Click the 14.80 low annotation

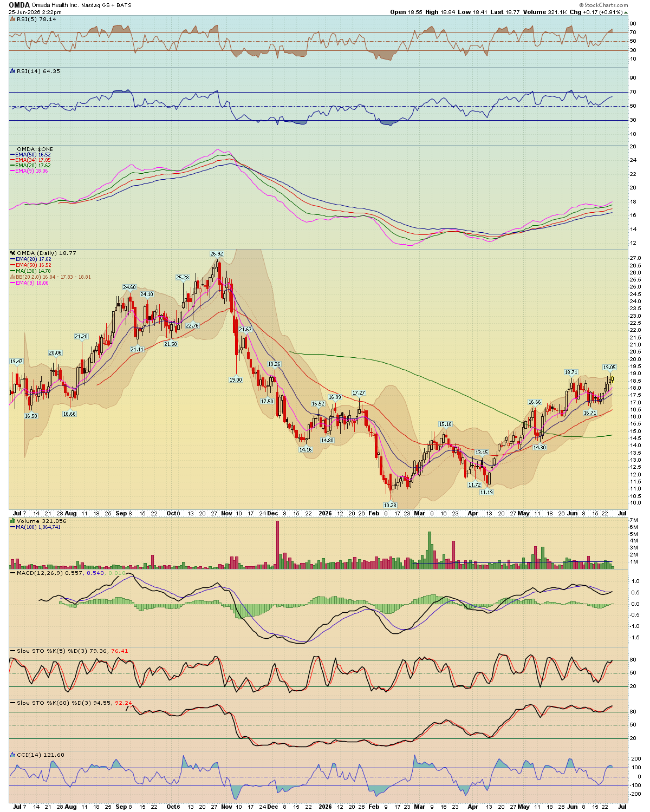pos(327,440)
